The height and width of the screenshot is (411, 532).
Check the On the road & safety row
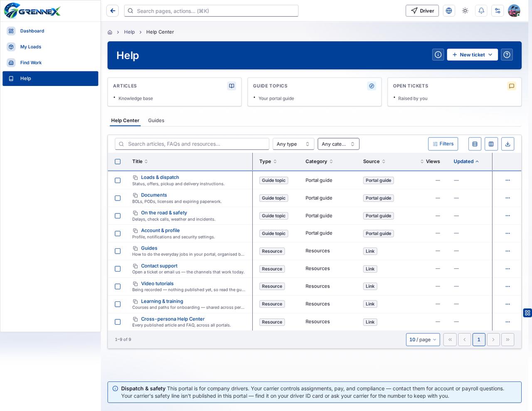click(x=118, y=216)
